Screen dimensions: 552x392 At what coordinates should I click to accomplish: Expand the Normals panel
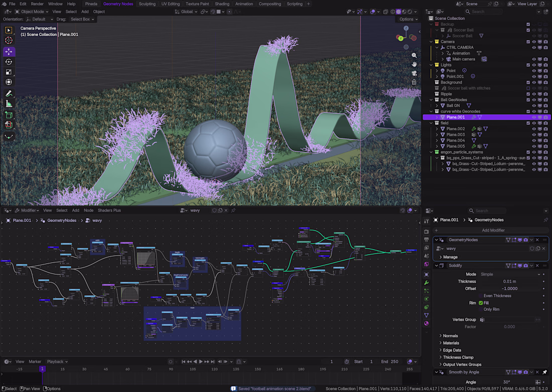450,336
